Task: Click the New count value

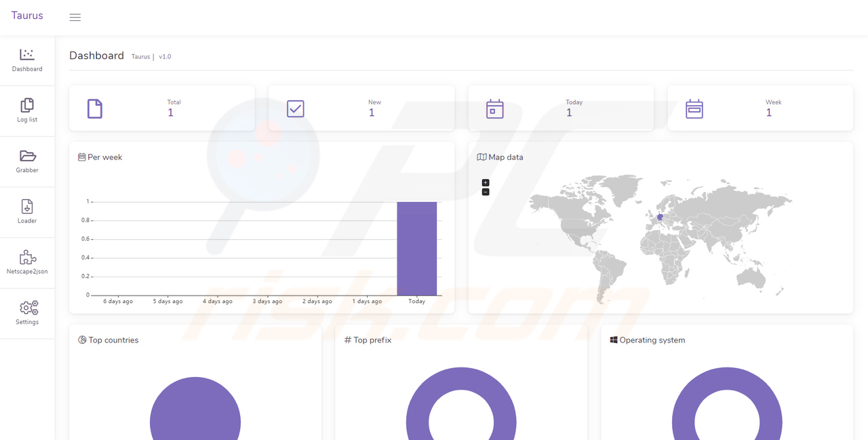Action: 372,113
